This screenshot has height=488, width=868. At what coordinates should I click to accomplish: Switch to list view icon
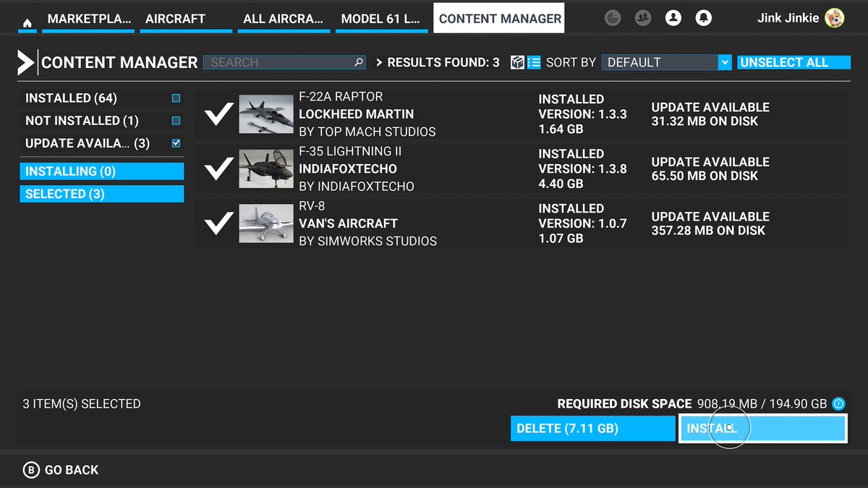(x=534, y=62)
